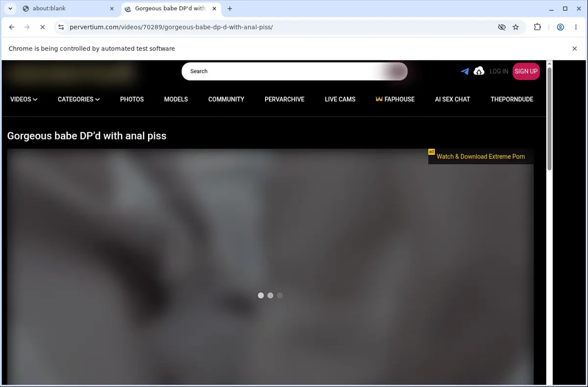Image resolution: width=588 pixels, height=387 pixels.
Task: Dismiss the automated test software infobar
Action: click(x=575, y=48)
